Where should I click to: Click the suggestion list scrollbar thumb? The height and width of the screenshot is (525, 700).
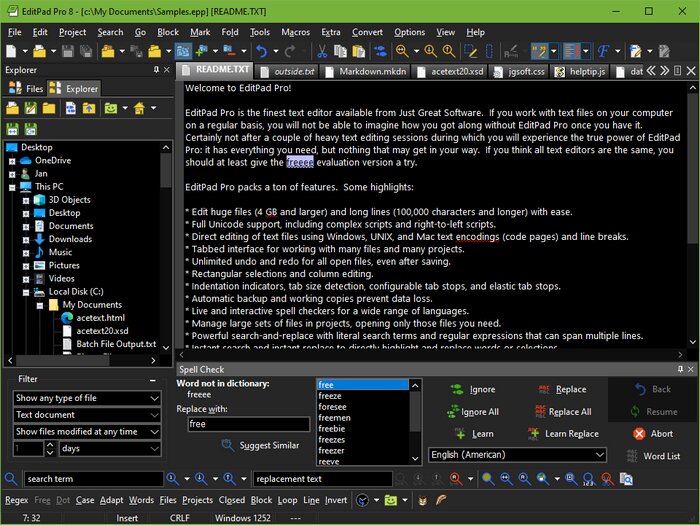(x=415, y=412)
